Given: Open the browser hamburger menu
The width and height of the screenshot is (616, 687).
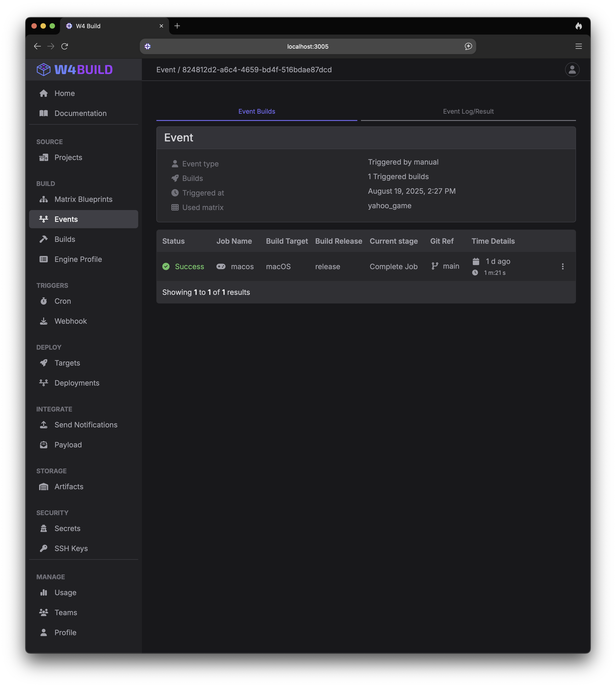Looking at the screenshot, I should [578, 46].
